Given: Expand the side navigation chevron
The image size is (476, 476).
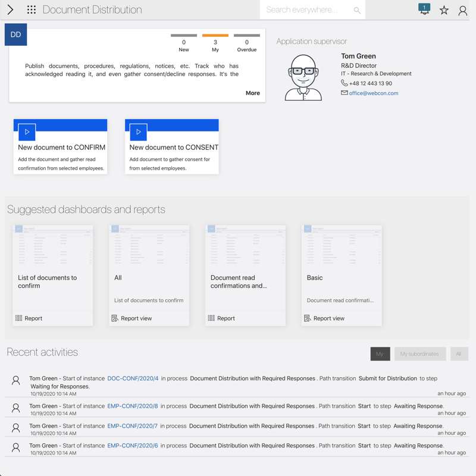Looking at the screenshot, I should click(10, 10).
